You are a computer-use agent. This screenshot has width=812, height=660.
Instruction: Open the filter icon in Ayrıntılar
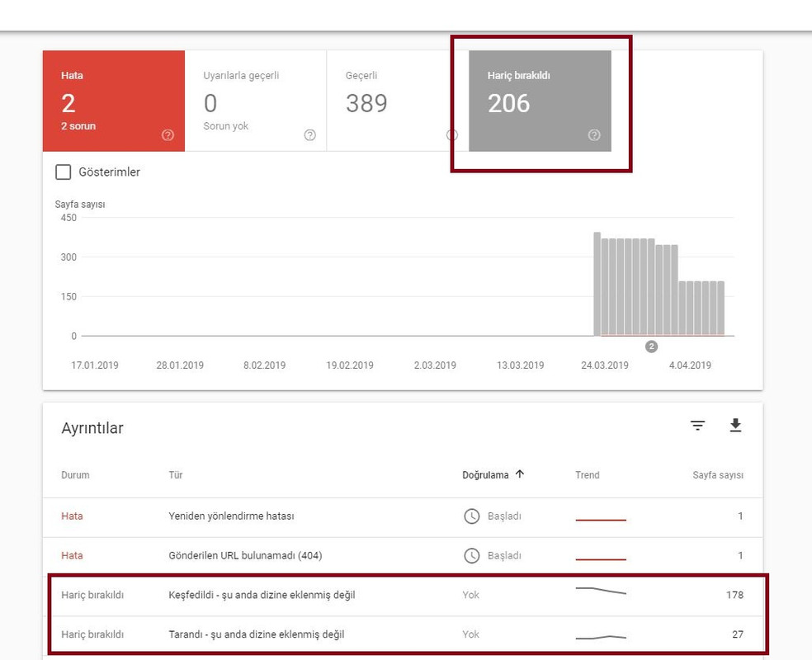[x=697, y=426]
